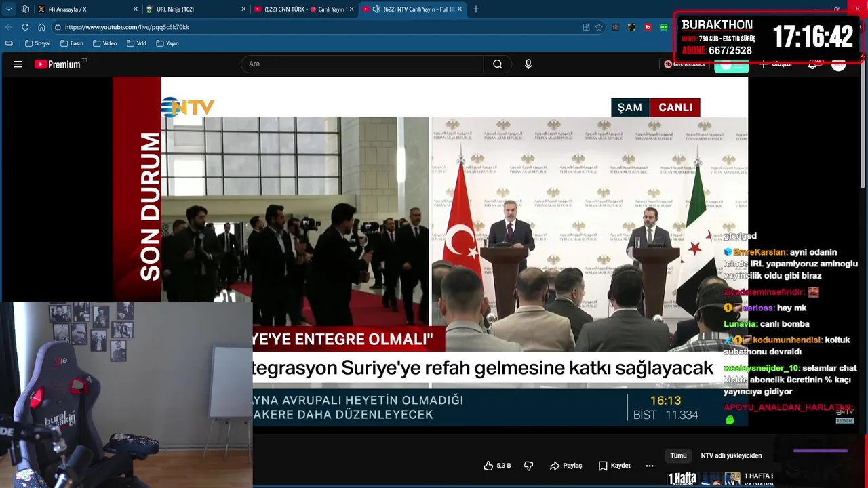Open the YouTube guide hamburger menu
The image size is (868, 488).
(x=18, y=64)
